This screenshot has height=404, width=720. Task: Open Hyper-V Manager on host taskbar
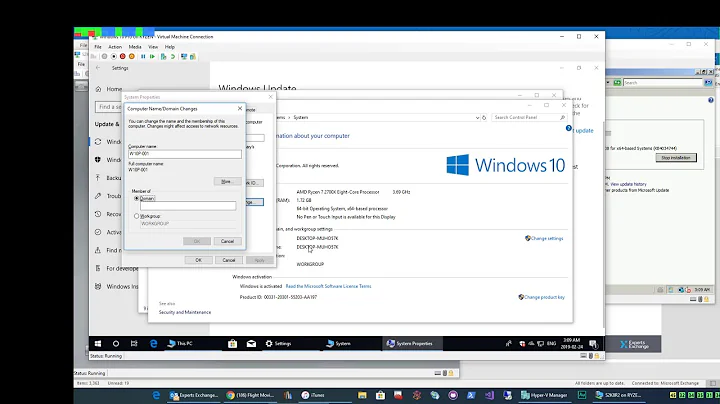(544, 395)
